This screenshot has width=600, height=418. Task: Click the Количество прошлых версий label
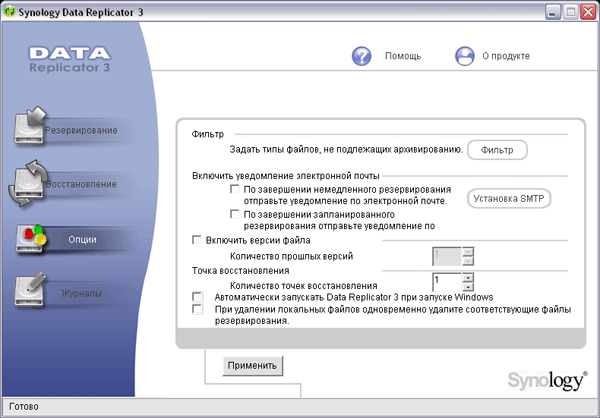tap(292, 256)
